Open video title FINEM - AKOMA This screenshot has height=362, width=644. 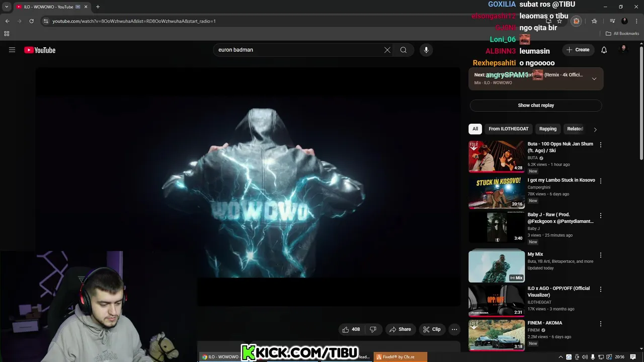545,323
